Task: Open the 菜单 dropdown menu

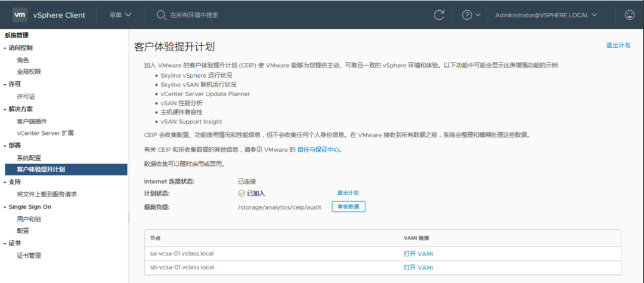Action: 120,15
